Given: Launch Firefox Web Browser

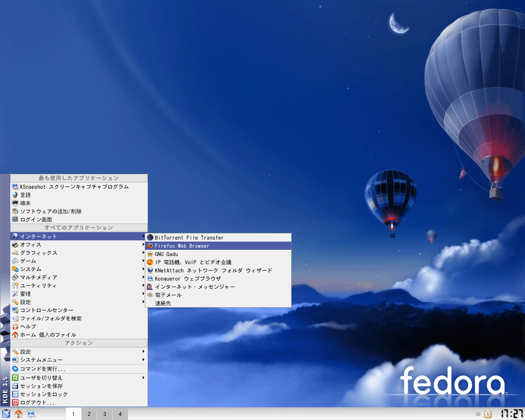Looking at the screenshot, I should pyautogui.click(x=218, y=246).
